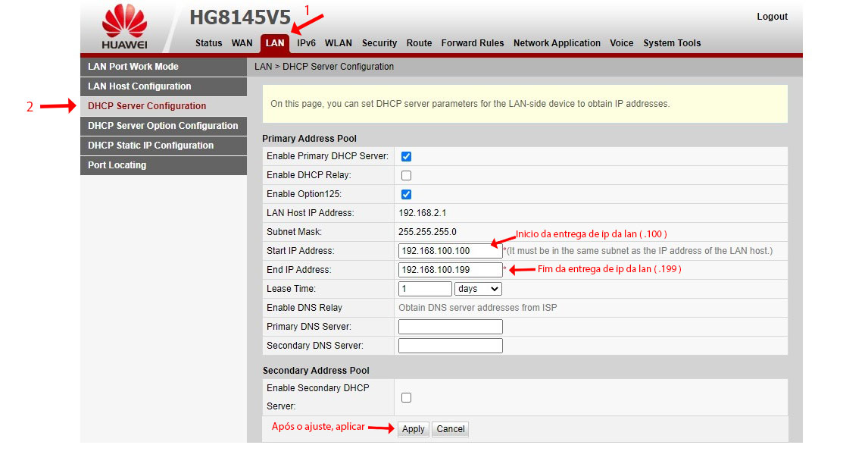Select the Forward Rules tab

[472, 43]
